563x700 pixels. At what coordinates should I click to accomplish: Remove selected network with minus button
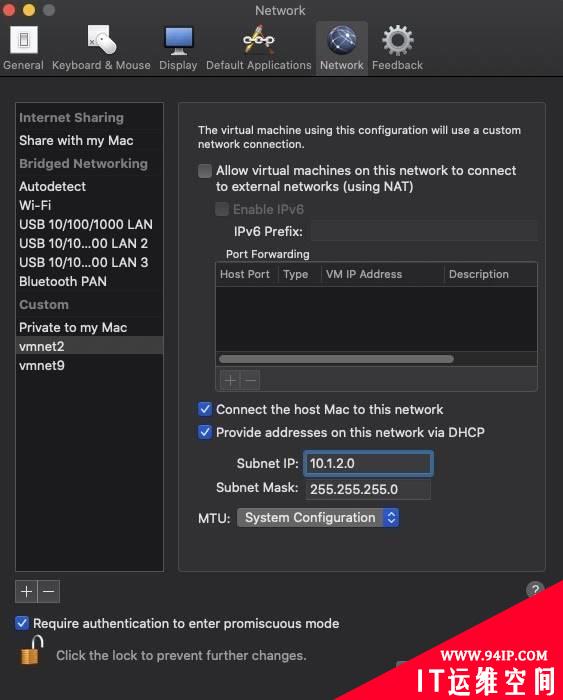[x=49, y=592]
